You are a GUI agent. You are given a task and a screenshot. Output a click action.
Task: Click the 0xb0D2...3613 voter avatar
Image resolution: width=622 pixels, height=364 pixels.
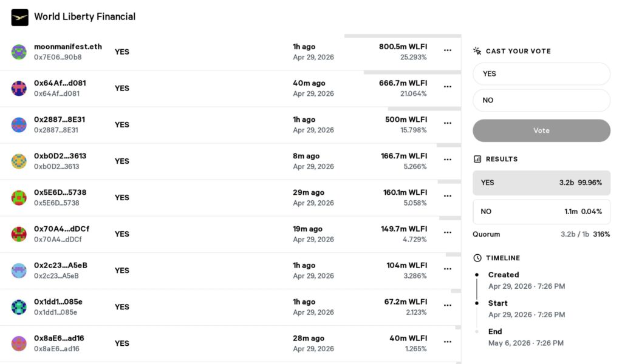coord(19,161)
